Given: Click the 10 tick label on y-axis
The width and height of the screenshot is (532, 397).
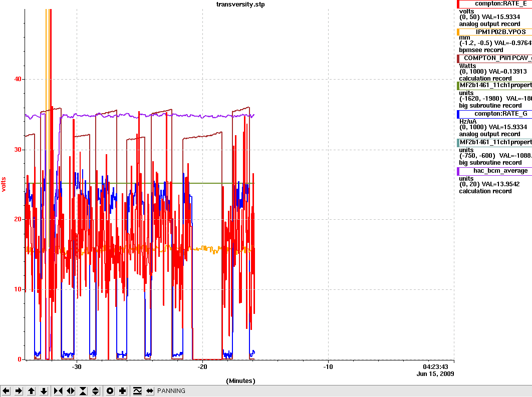Looking at the screenshot, I should [18, 289].
